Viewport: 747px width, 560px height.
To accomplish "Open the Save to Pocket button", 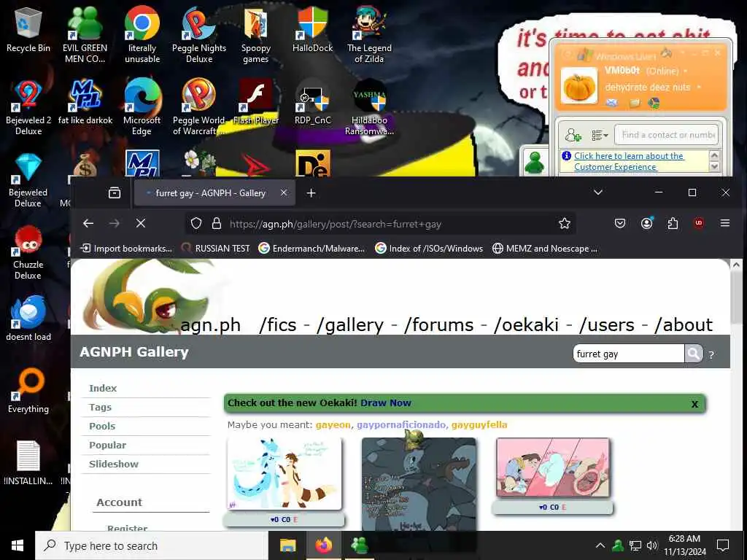I will pyautogui.click(x=620, y=223).
